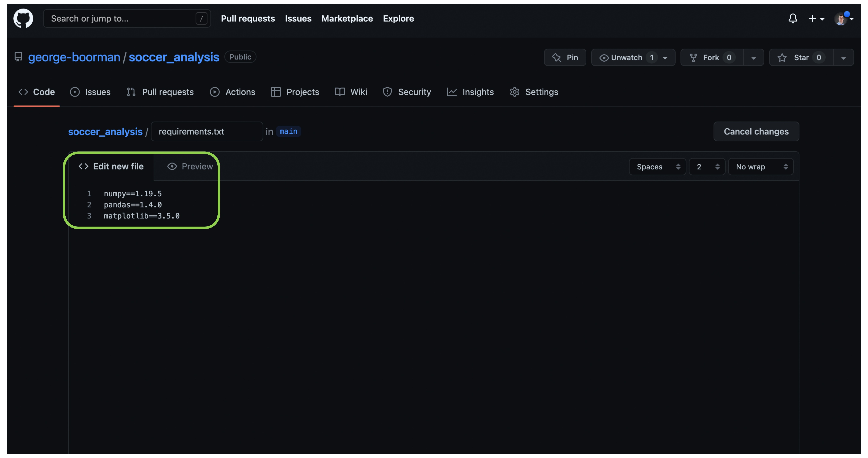Open the Spaces indent mode dropdown
Viewport: 868px width, 458px height.
pyautogui.click(x=657, y=167)
